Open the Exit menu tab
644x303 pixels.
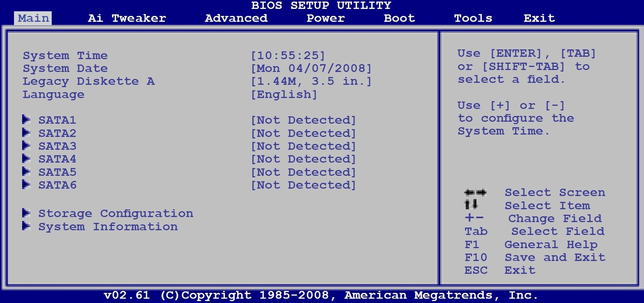(x=539, y=18)
